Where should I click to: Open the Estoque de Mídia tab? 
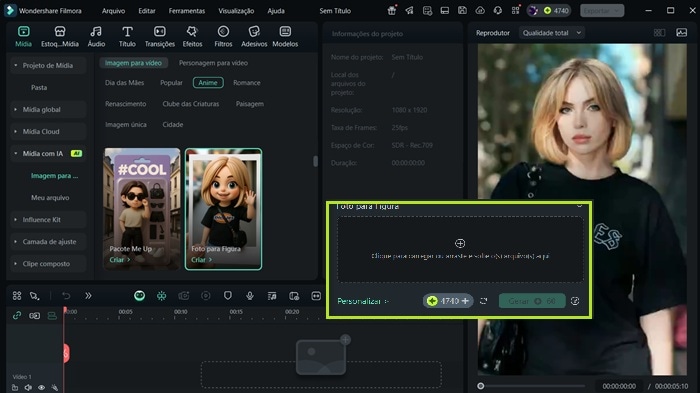click(x=60, y=37)
